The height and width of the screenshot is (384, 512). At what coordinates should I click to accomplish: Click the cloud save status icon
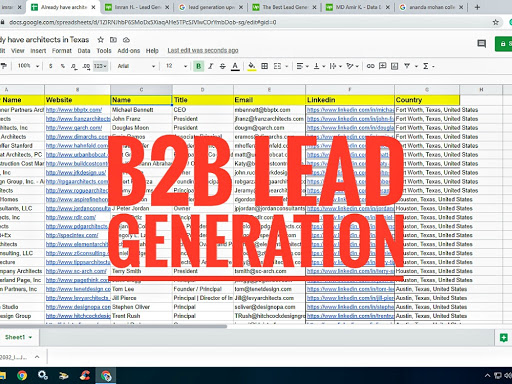(126, 40)
